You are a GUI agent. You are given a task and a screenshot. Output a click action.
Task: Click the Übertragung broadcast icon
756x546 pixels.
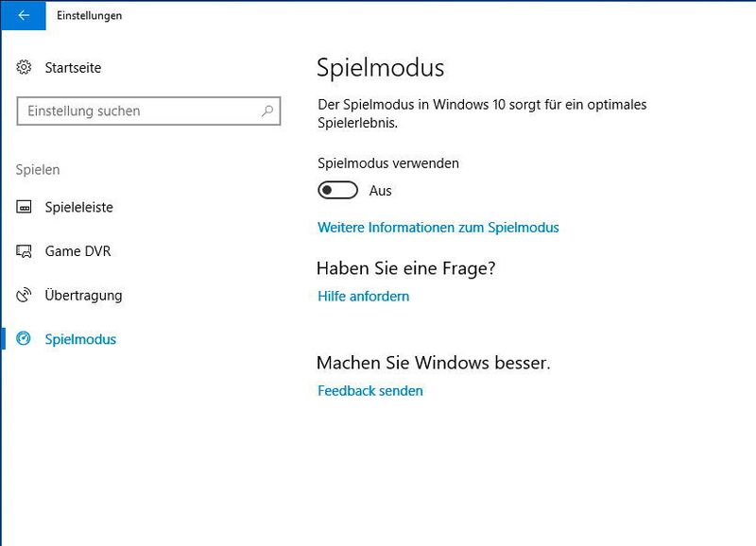coord(24,295)
